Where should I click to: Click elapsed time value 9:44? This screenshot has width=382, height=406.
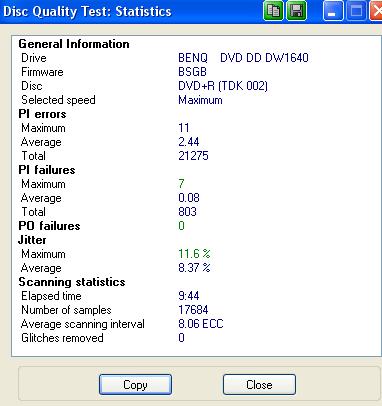coord(189,296)
